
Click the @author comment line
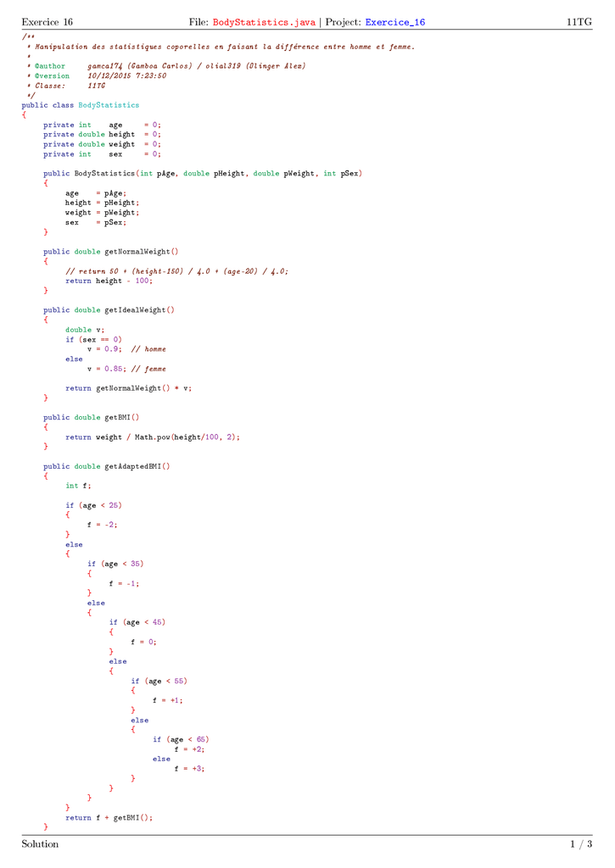coord(170,66)
